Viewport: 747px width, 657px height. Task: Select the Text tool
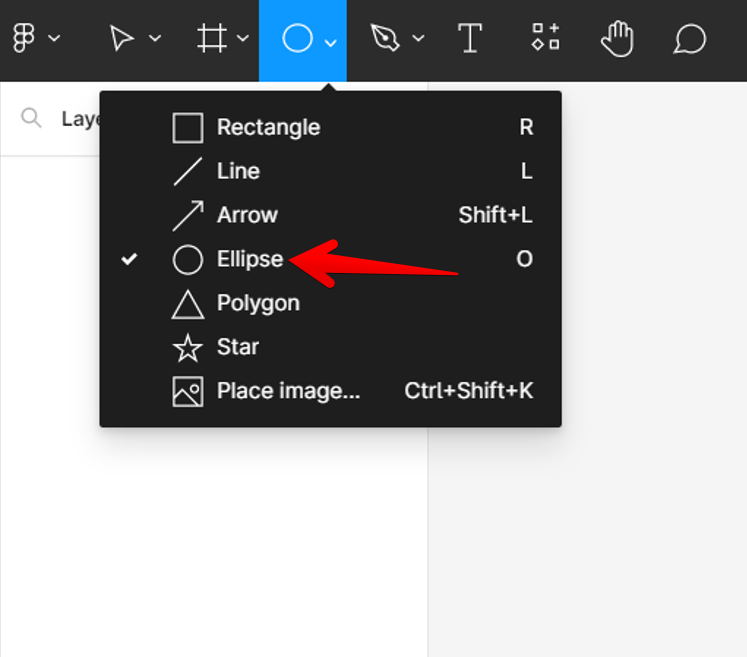click(x=469, y=39)
